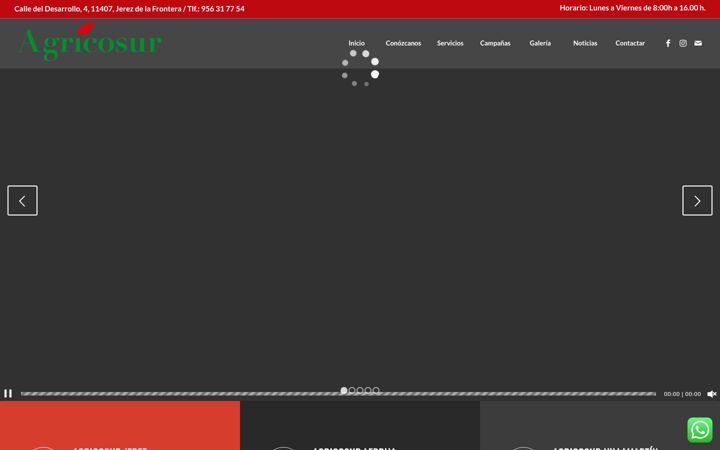
Task: Open the Contactar menu item
Action: [x=630, y=43]
